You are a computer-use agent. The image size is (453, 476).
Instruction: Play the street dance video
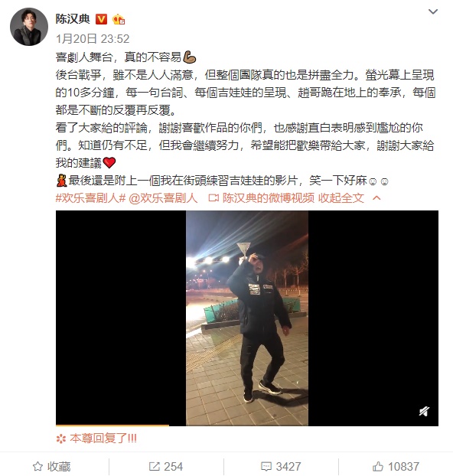247,318
